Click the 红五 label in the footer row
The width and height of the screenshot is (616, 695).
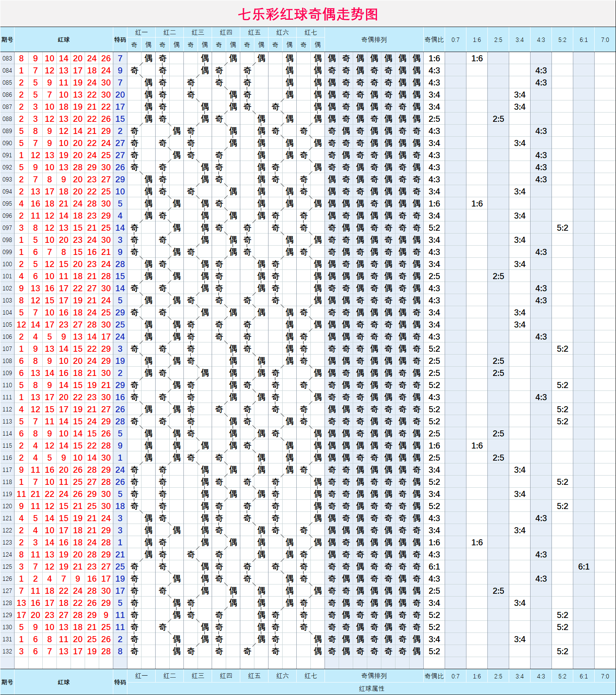(x=254, y=676)
